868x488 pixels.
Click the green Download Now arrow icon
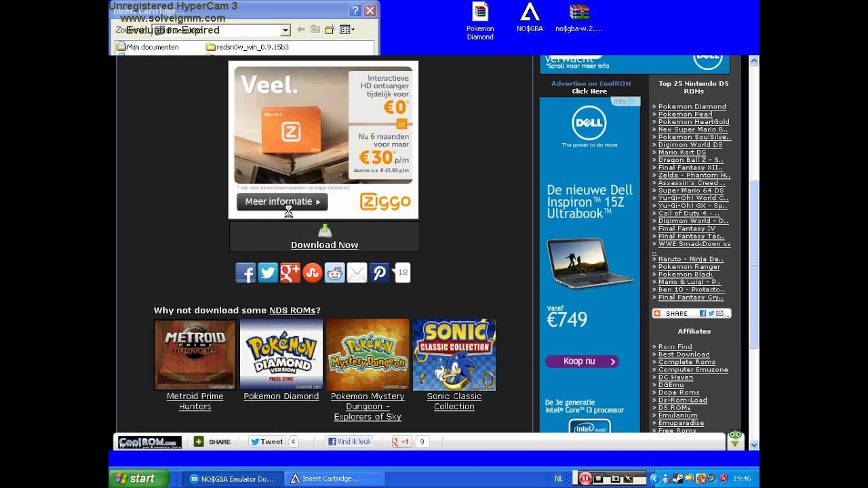(325, 230)
